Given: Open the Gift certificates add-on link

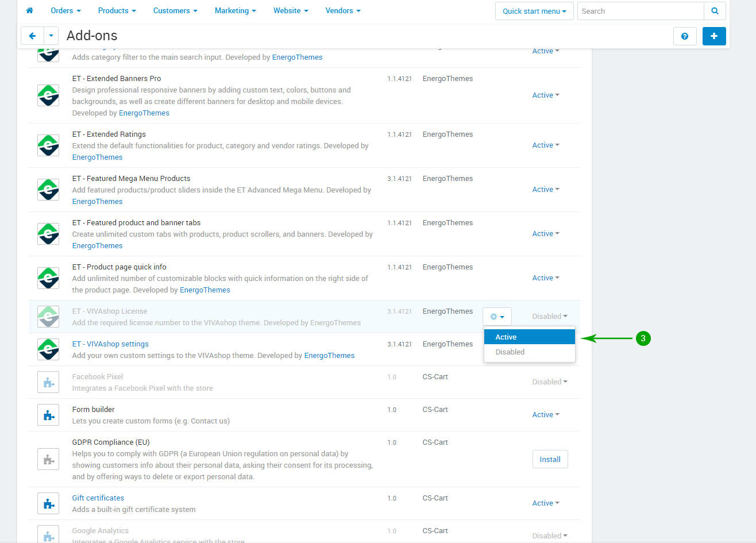Looking at the screenshot, I should pyautogui.click(x=98, y=498).
